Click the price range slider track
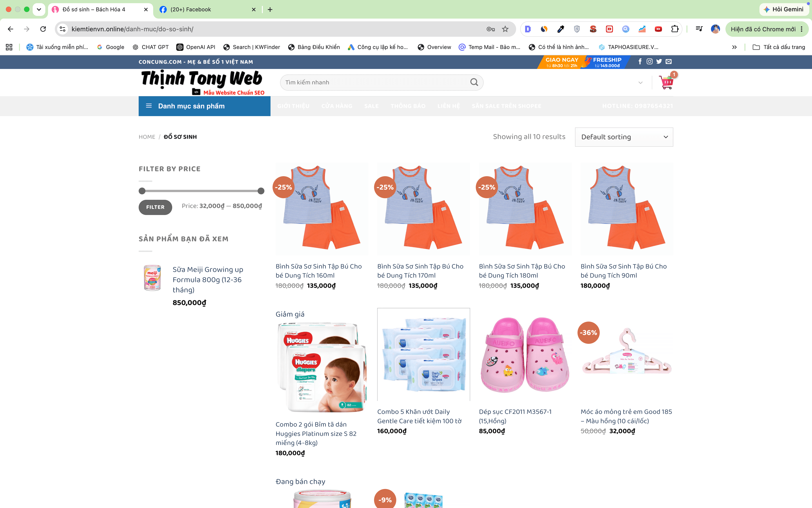Image resolution: width=812 pixels, height=508 pixels. [x=201, y=191]
